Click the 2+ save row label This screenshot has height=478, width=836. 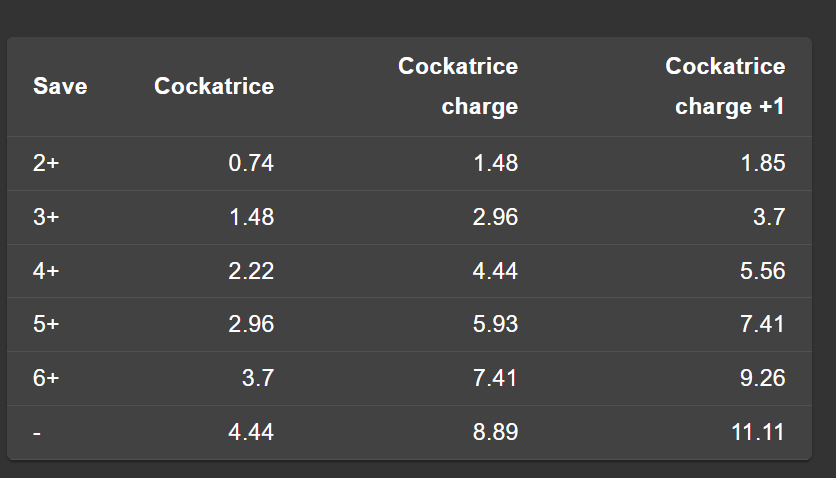click(x=46, y=163)
